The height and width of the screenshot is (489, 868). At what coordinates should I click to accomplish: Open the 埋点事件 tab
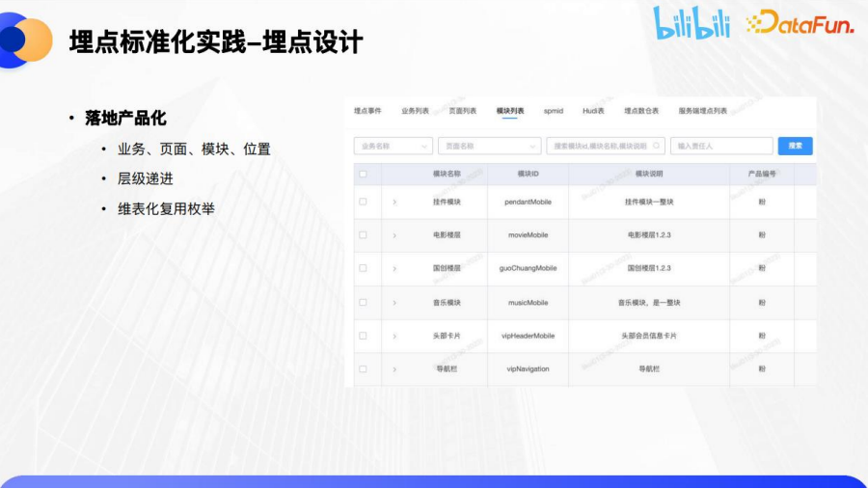pyautogui.click(x=367, y=111)
